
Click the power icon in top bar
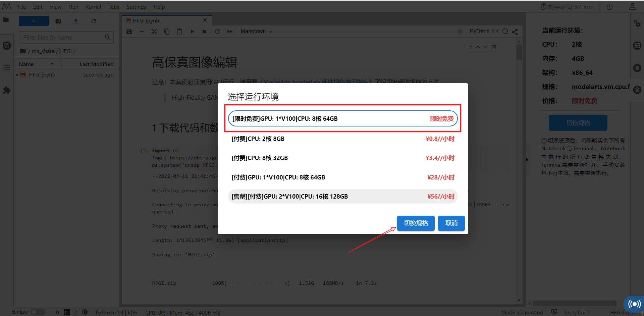(x=609, y=7)
